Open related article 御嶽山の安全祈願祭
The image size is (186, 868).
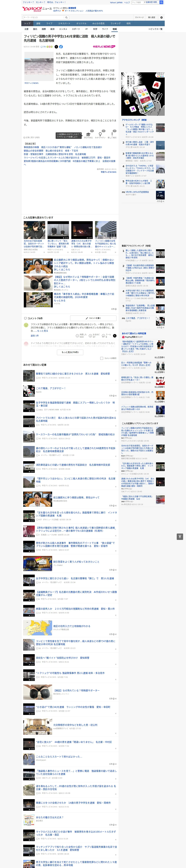[x=51, y=151]
